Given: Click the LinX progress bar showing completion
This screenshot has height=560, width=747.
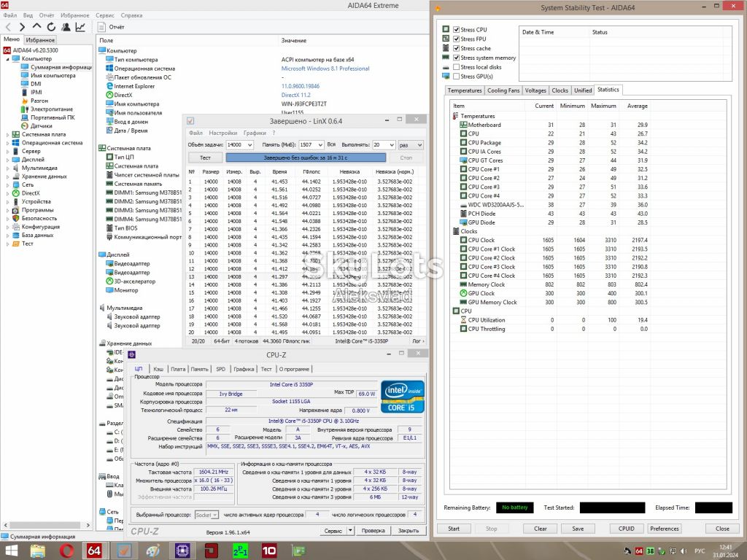Looking at the screenshot, I should point(306,157).
